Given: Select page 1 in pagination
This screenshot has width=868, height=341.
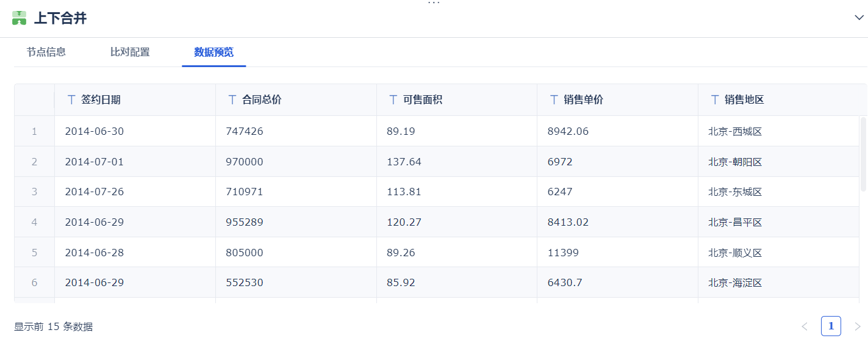Looking at the screenshot, I should tap(831, 326).
